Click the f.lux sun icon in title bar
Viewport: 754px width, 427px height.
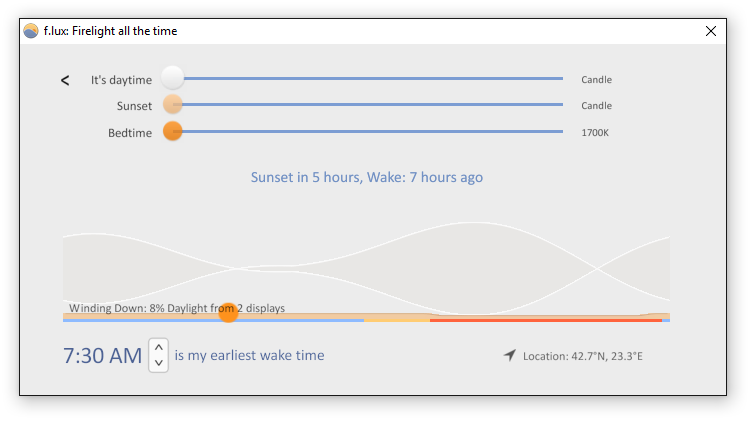[31, 31]
